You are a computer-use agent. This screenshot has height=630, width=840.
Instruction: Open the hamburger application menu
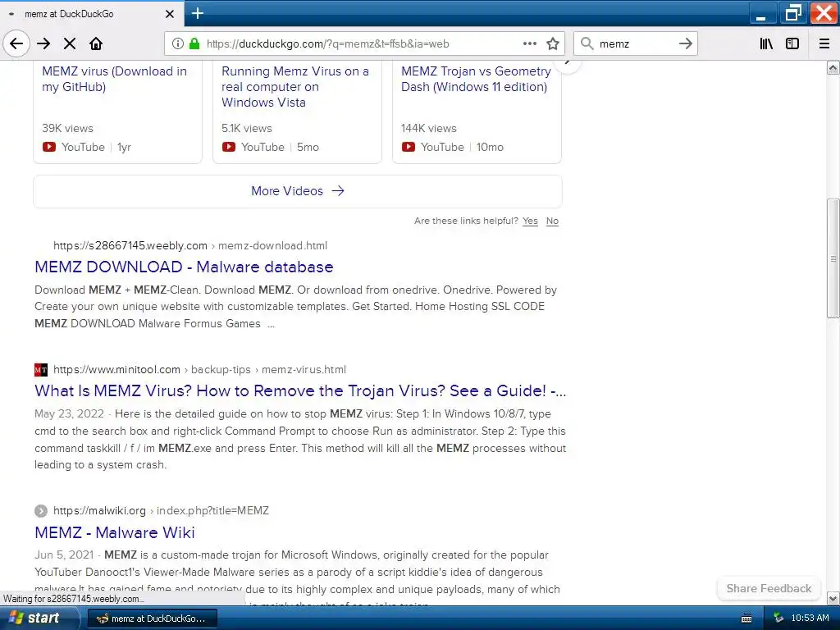(x=824, y=43)
